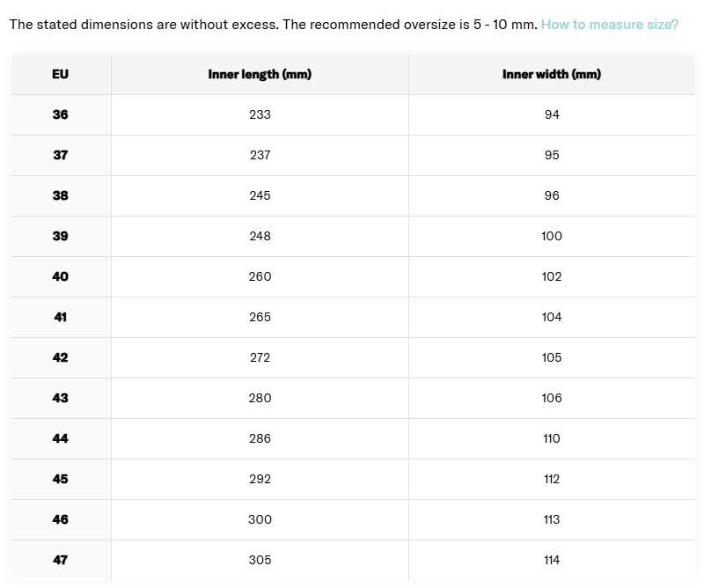Click the inner width value 94

point(552,114)
